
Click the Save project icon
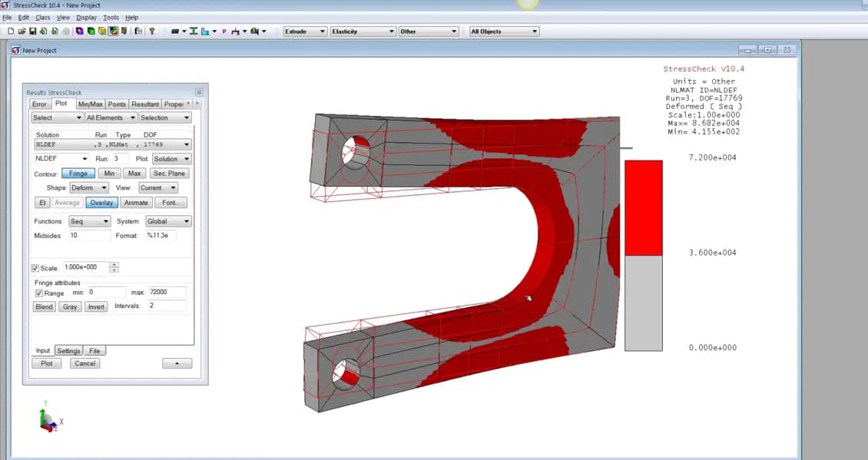(x=31, y=31)
